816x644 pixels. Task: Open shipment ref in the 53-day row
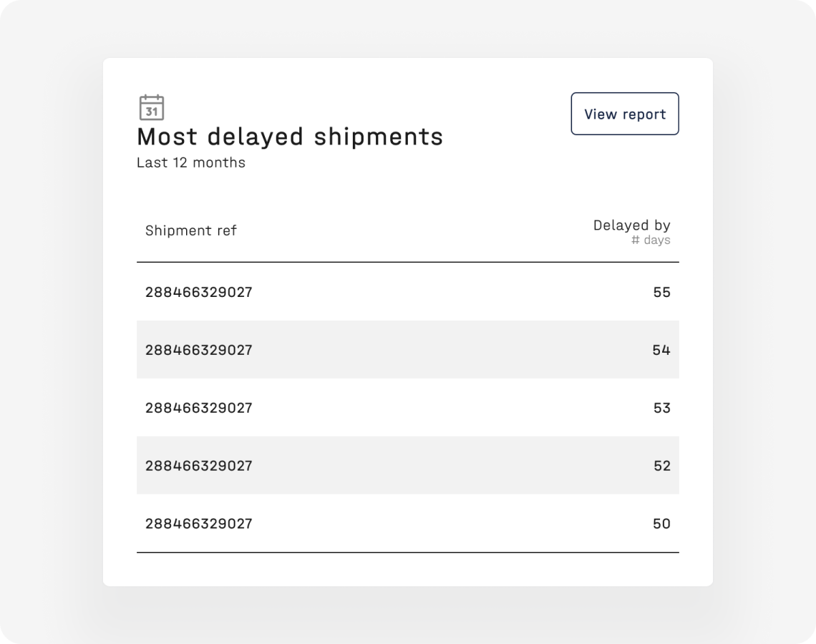(199, 407)
